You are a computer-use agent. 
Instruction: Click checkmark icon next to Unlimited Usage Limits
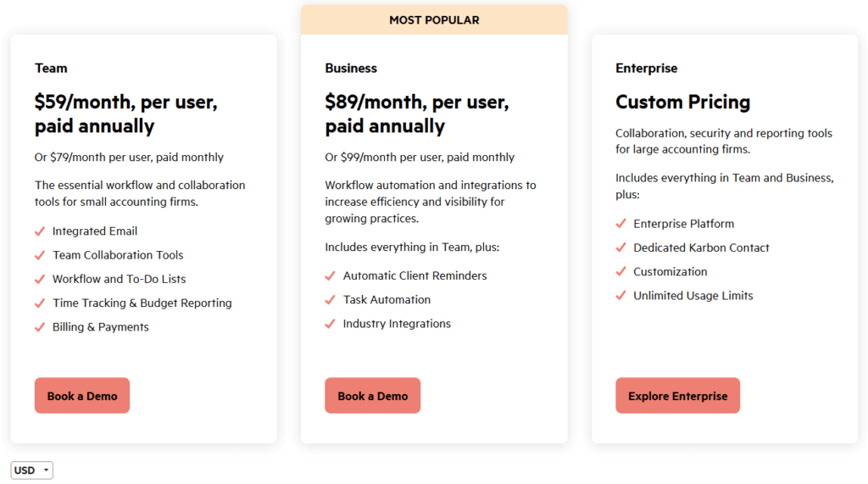tap(621, 296)
